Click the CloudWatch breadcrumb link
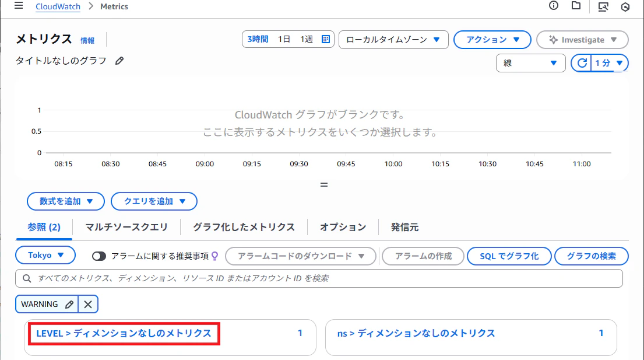Viewport: 644px width, 360px height. (58, 6)
